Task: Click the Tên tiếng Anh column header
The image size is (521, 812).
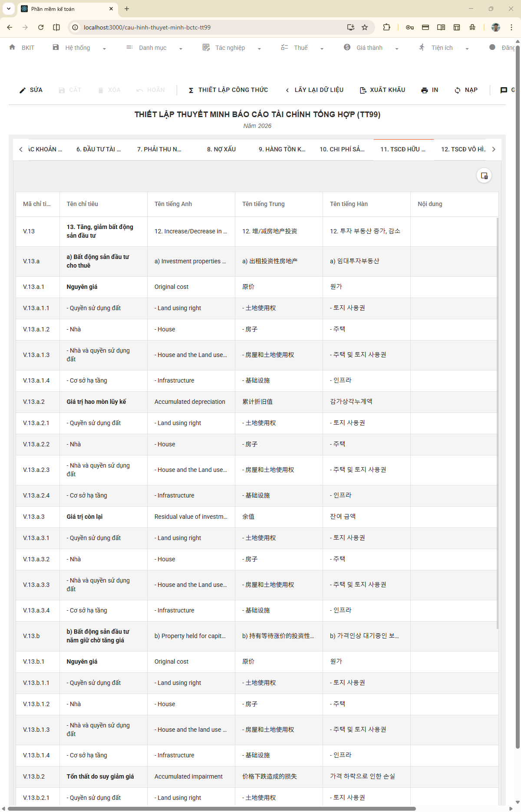Action: pos(191,204)
